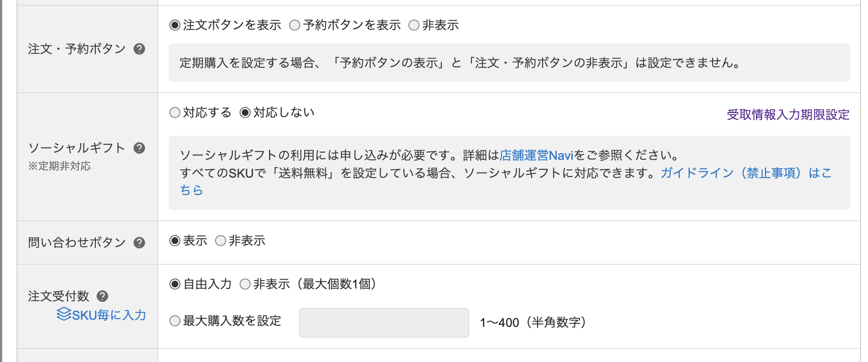
Task: Select 最大購入数を設定 radio option
Action: [x=175, y=321]
